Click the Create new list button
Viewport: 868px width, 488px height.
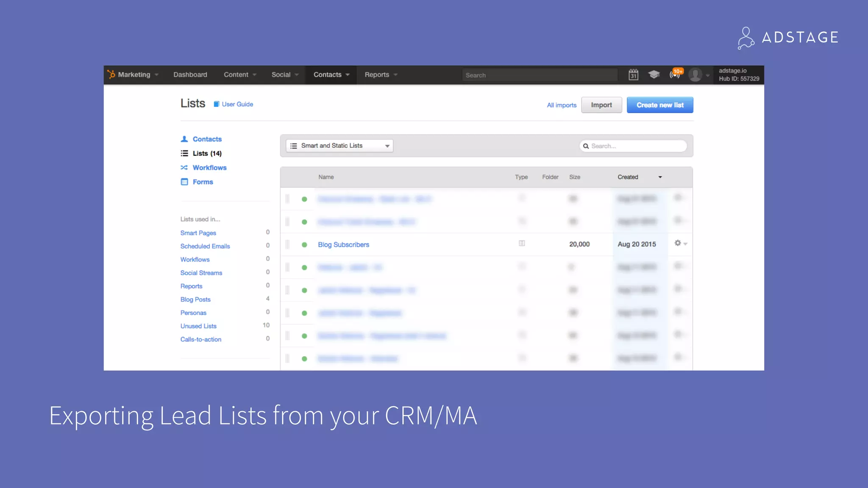pos(660,105)
